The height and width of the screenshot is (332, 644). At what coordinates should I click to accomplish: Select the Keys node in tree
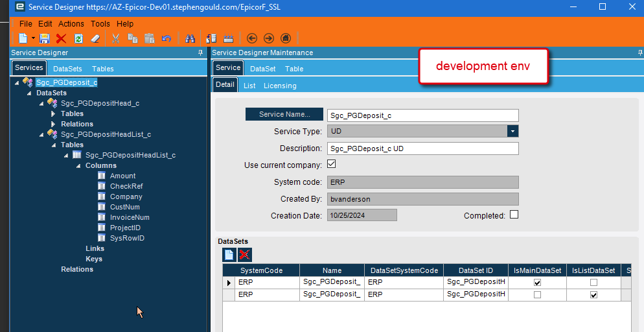pos(94,259)
